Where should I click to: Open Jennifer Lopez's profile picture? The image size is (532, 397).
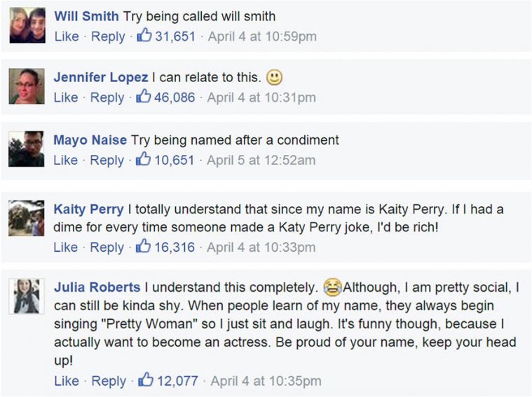27,87
